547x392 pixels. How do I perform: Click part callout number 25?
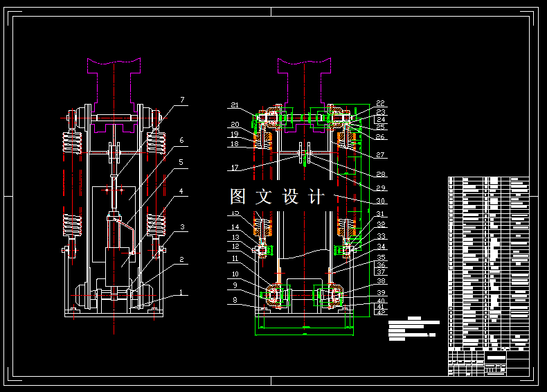380,127
